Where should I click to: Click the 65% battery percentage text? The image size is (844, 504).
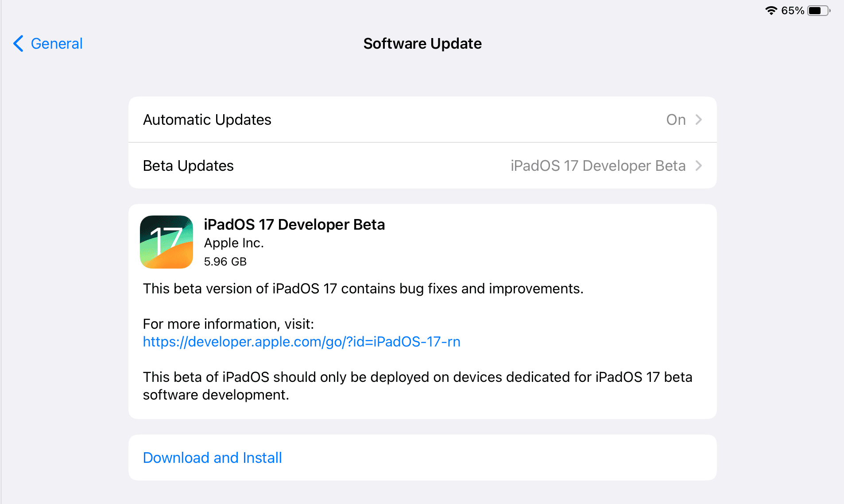pos(793,11)
